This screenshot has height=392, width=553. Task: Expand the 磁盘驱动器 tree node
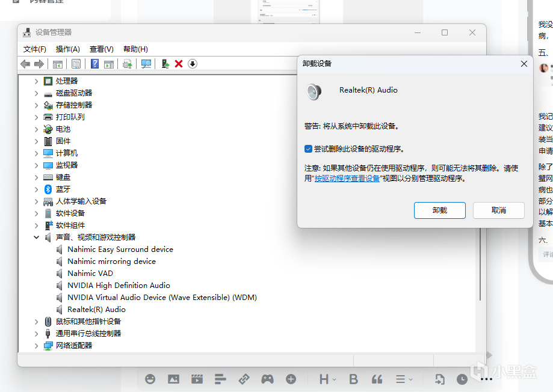point(36,93)
